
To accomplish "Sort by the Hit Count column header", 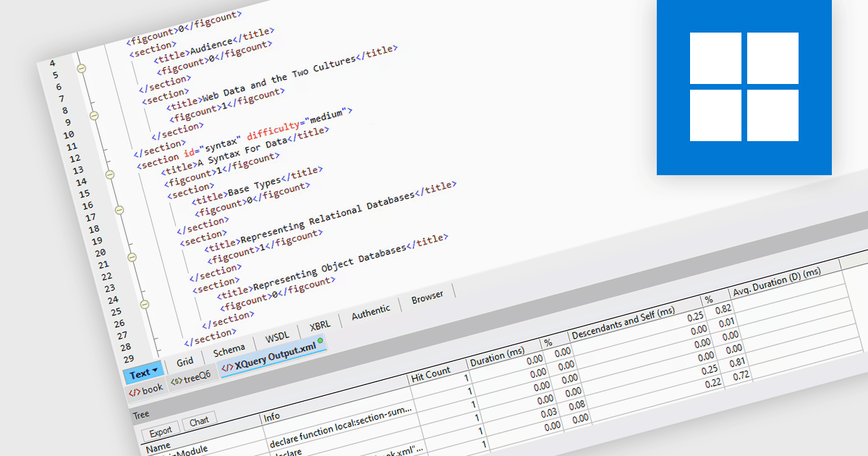I will [430, 375].
